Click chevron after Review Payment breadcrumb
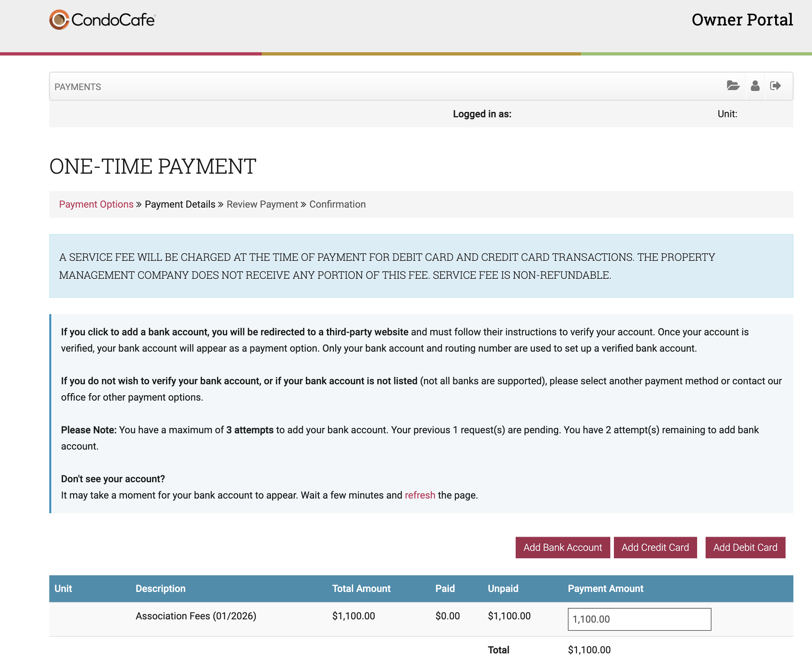 pos(304,204)
